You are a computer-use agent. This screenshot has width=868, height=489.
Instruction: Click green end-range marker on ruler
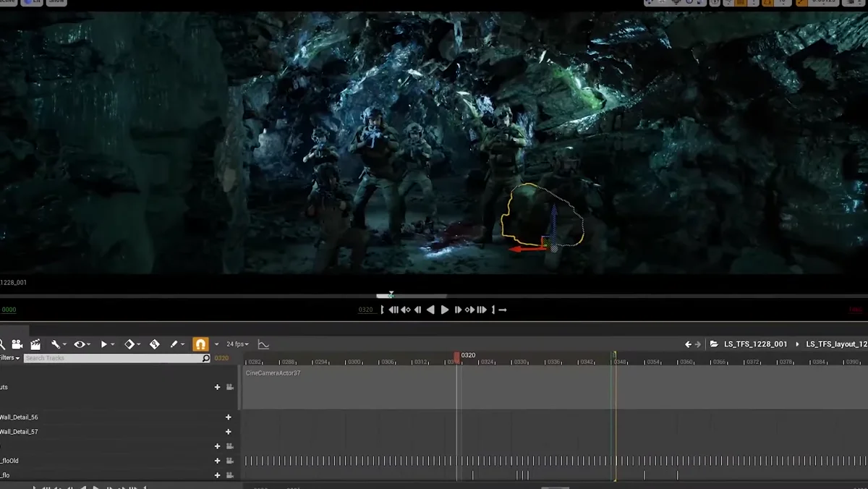pyautogui.click(x=615, y=357)
